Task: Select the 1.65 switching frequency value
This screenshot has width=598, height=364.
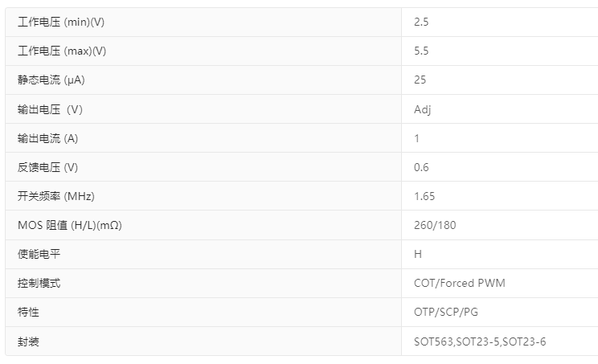Action: point(424,196)
